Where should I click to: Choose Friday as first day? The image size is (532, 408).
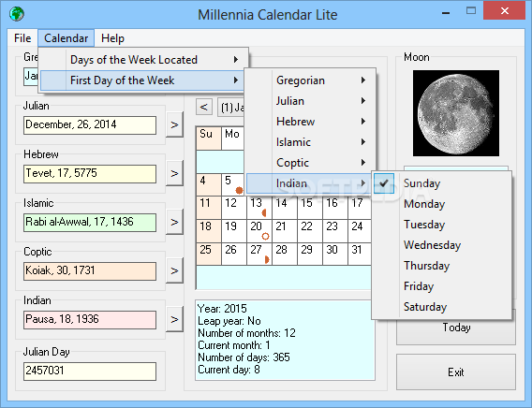coord(442,286)
